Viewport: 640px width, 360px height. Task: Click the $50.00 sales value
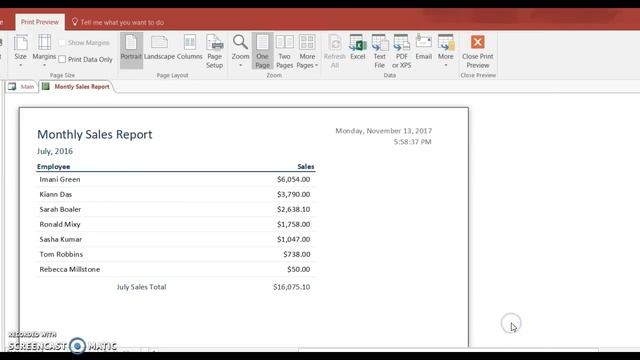click(x=298, y=269)
